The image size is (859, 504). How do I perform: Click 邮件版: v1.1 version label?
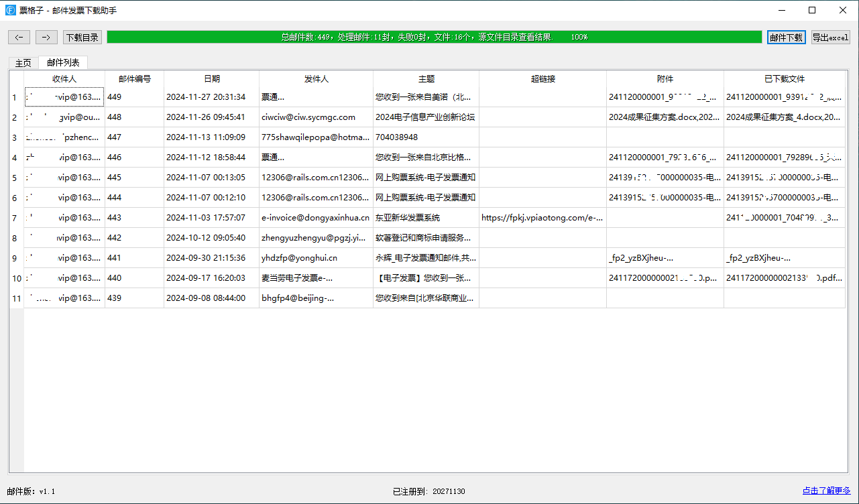31,491
